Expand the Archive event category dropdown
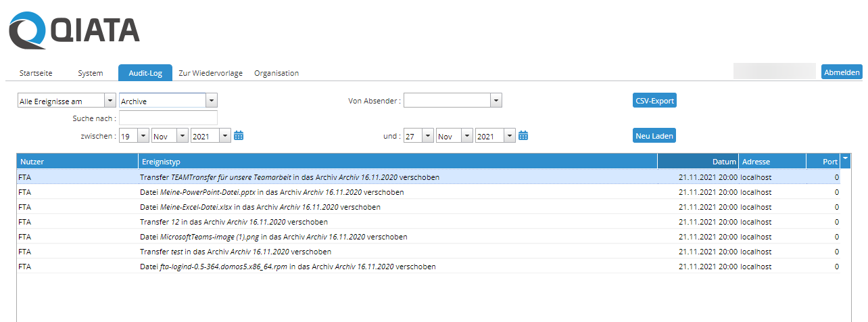The image size is (868, 322). [212, 101]
